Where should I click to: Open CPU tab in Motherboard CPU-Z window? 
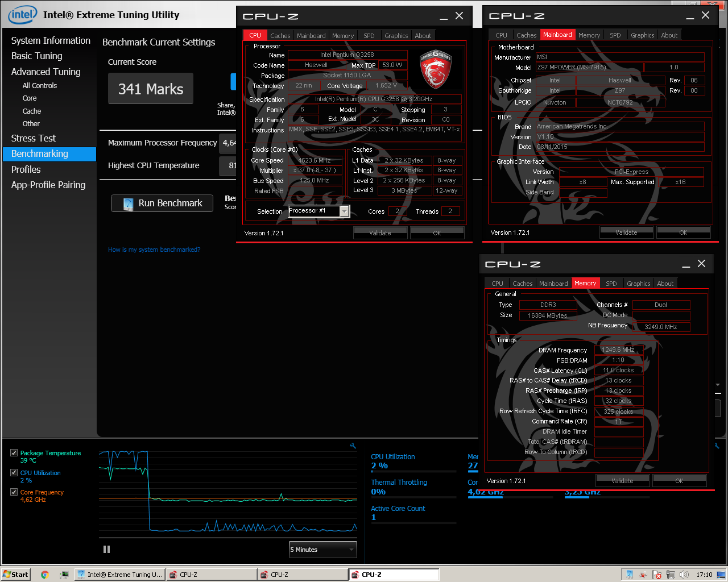click(x=501, y=35)
